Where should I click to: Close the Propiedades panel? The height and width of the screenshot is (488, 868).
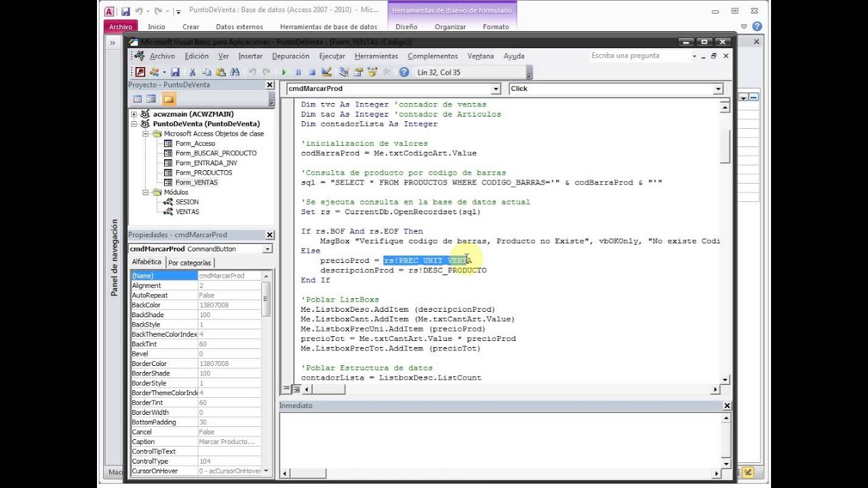[x=269, y=235]
